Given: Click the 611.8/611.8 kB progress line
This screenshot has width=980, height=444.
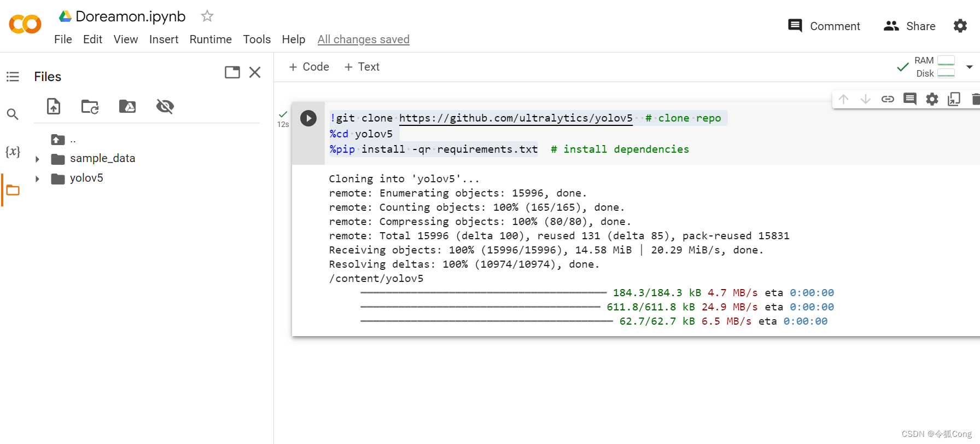Looking at the screenshot, I should point(597,307).
